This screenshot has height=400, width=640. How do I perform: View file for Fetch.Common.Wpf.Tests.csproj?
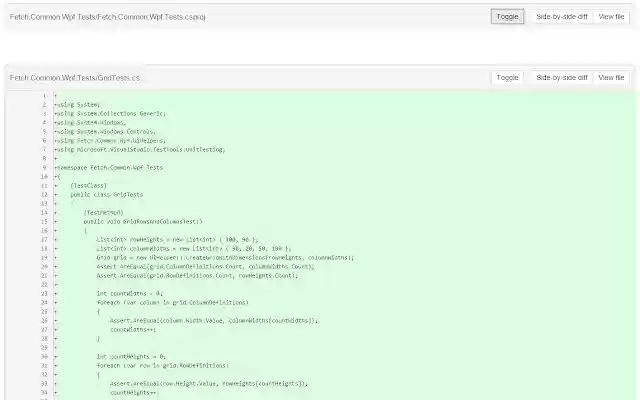(611, 17)
